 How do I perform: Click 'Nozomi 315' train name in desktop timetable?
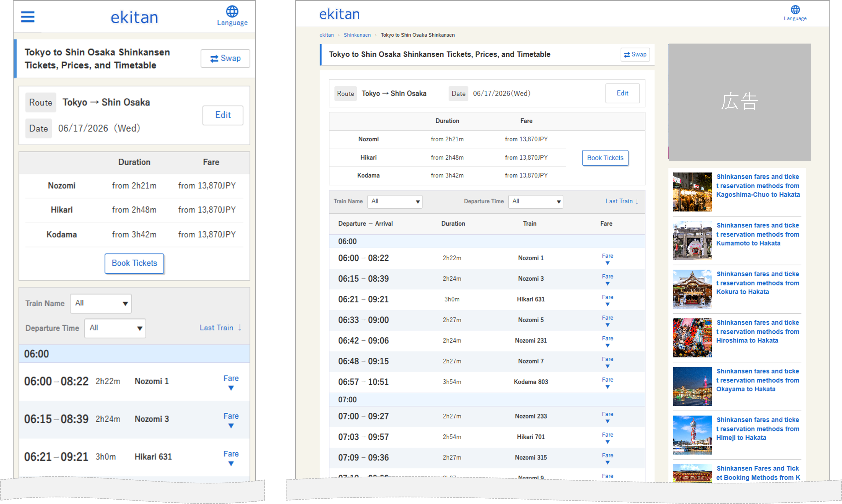click(x=531, y=458)
